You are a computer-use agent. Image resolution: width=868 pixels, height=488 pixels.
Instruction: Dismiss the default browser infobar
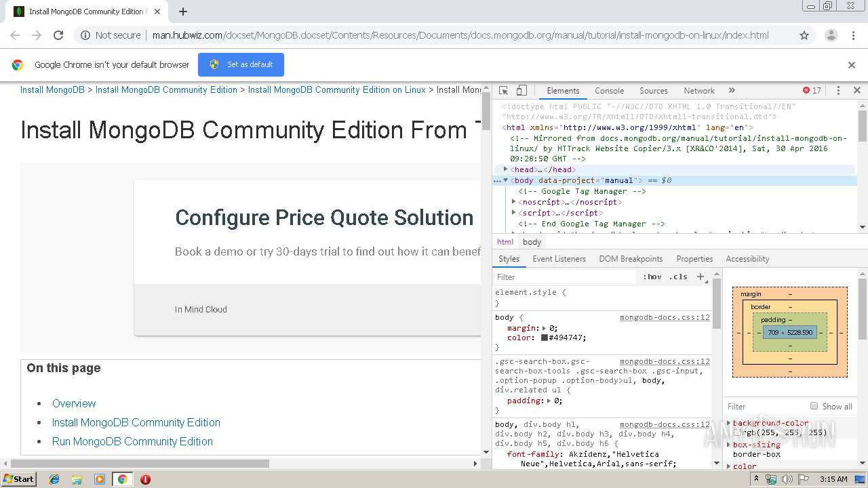coord(852,65)
